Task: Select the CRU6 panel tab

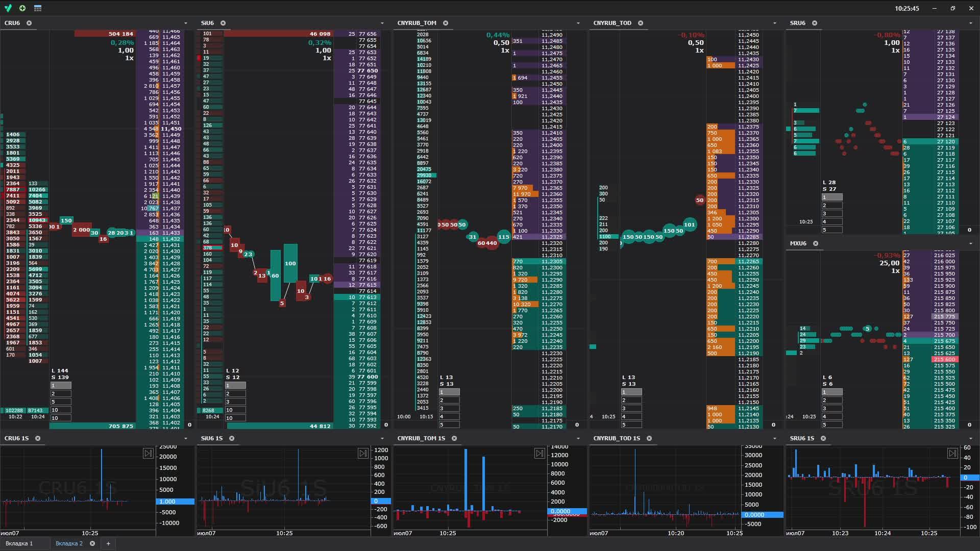Action: [12, 23]
